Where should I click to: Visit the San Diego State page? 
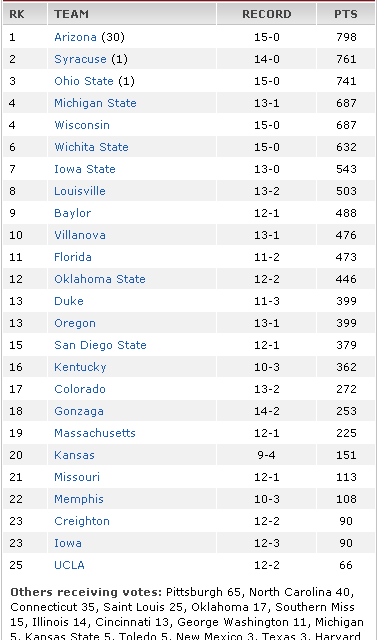pos(100,345)
